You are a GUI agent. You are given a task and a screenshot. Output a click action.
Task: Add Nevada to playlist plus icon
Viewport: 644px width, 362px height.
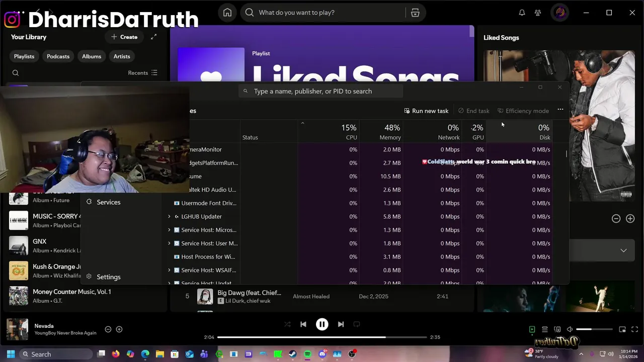[119, 329]
